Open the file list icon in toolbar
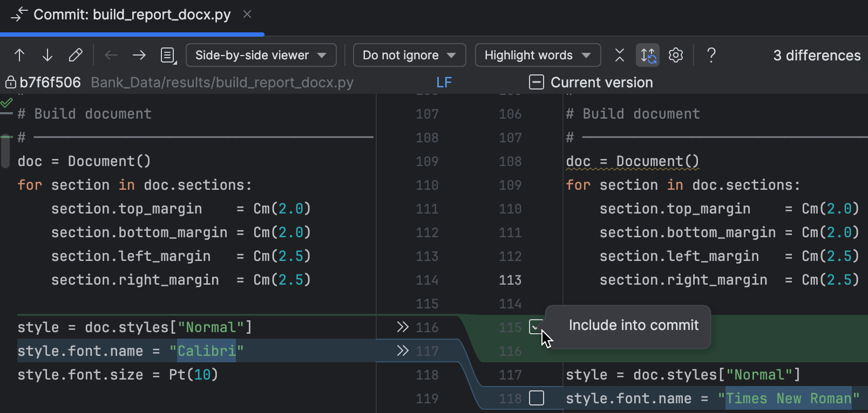Screen dimensions: 868x413 click(x=168, y=55)
